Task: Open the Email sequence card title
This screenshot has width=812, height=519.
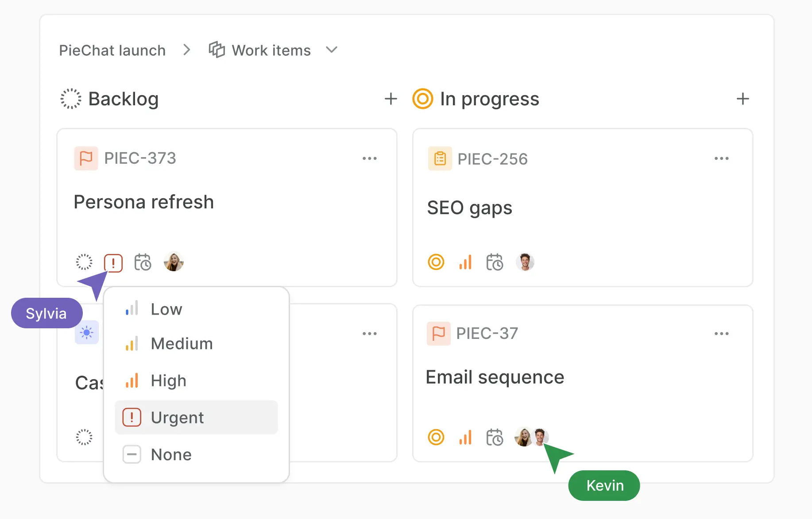Action: [x=495, y=377]
